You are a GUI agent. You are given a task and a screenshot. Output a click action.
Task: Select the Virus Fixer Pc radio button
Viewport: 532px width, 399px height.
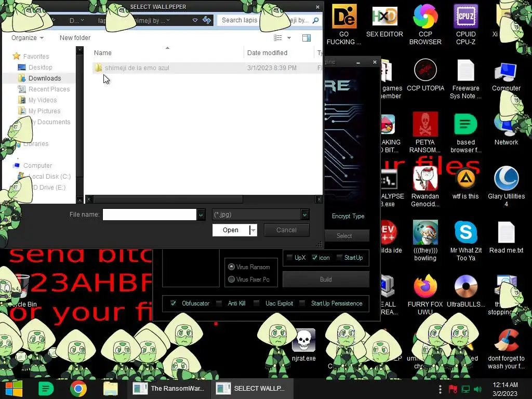pos(231,279)
